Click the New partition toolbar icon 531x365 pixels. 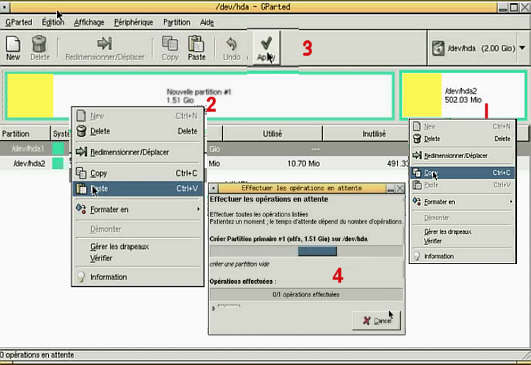(x=13, y=44)
